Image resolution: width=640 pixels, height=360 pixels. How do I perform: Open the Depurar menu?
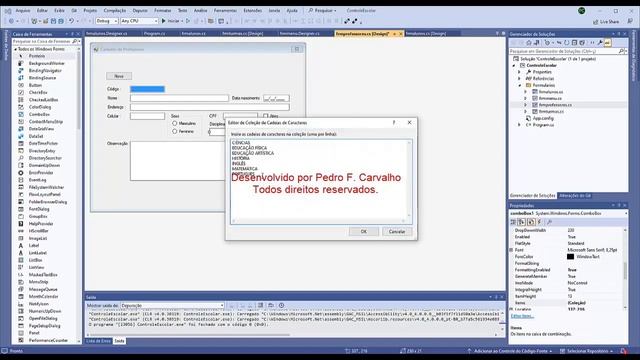(x=140, y=10)
